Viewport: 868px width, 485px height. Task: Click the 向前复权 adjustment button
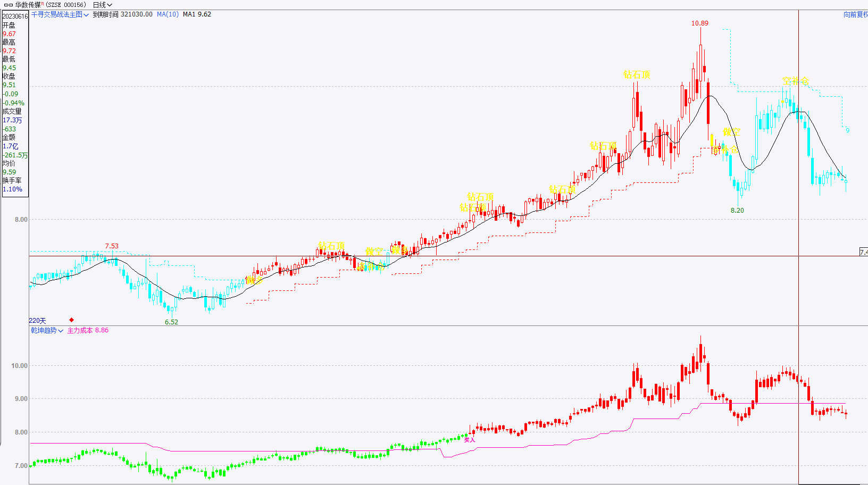855,14
